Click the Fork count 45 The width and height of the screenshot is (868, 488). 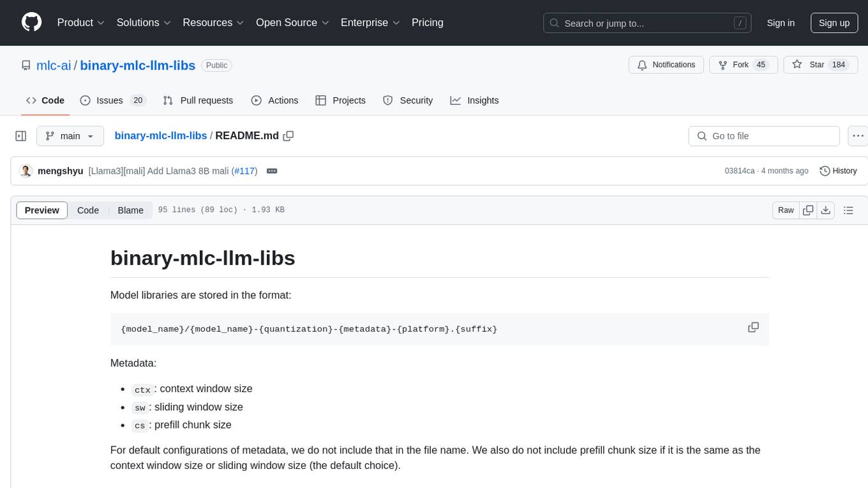[x=760, y=65]
